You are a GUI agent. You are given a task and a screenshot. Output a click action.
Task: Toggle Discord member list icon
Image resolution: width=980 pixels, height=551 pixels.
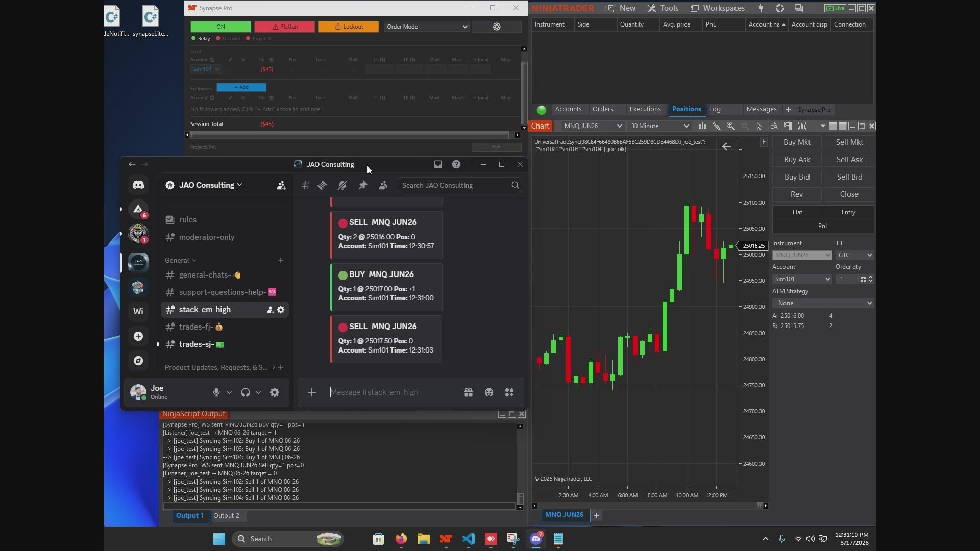tap(383, 185)
